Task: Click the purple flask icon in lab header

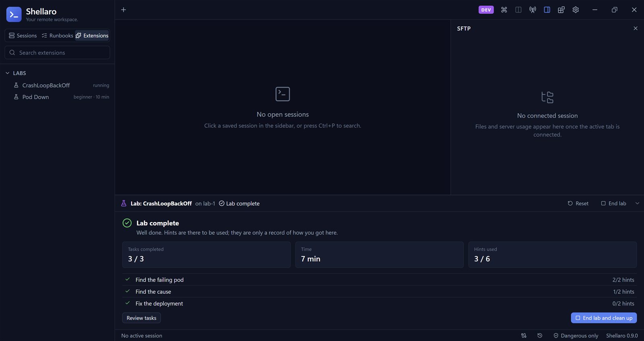Action: tap(124, 203)
